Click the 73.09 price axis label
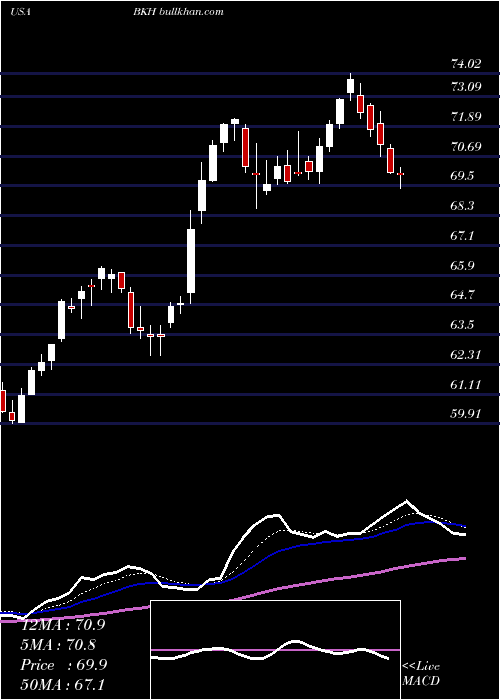The height and width of the screenshot is (700, 500). [466, 87]
